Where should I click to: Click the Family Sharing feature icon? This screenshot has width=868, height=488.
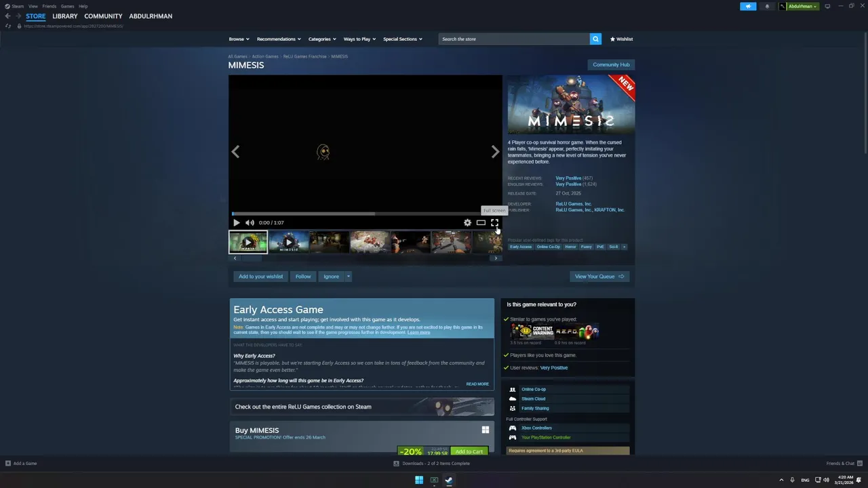coord(512,408)
